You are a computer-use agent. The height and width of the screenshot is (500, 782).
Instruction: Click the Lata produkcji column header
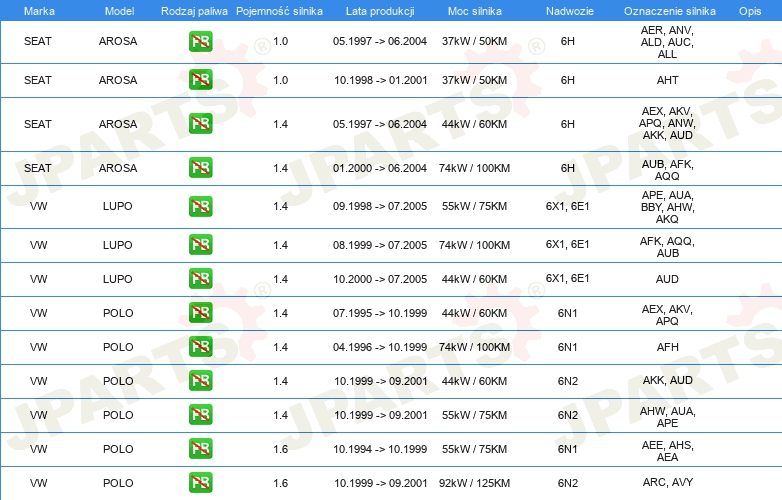coord(380,11)
